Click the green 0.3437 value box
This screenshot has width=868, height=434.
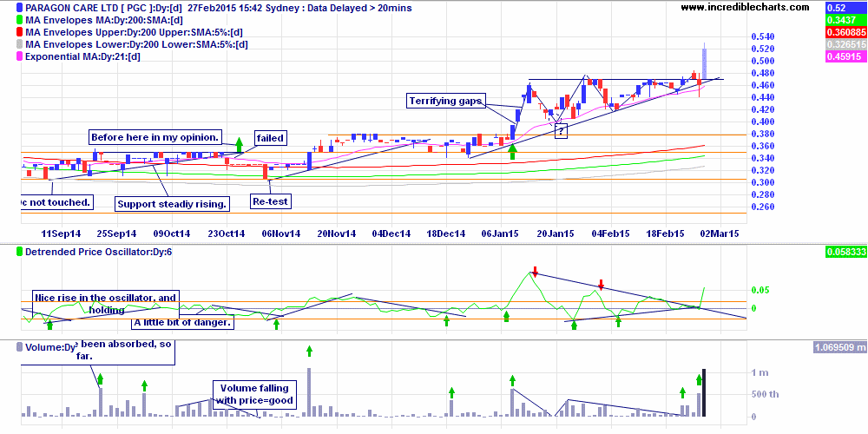[845, 21]
